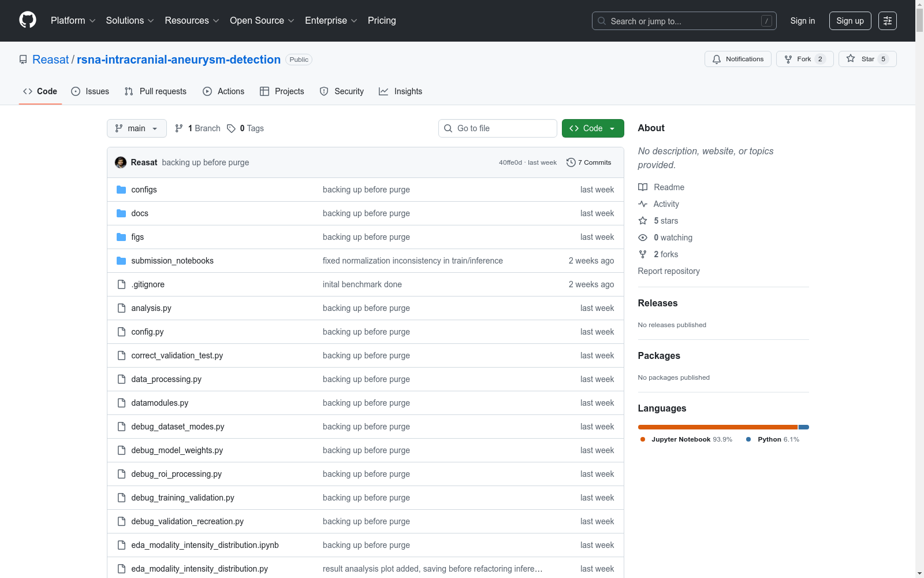The height and width of the screenshot is (578, 924).
Task: Click the Activity pulse icon
Action: click(643, 204)
